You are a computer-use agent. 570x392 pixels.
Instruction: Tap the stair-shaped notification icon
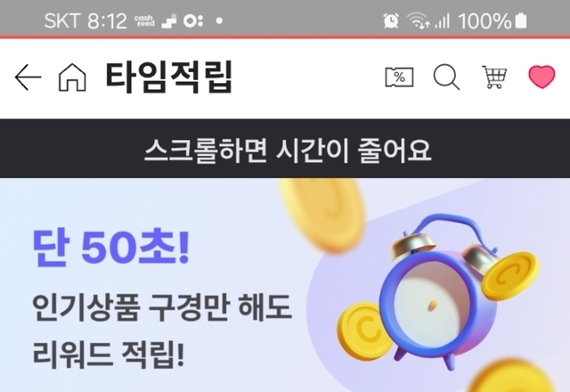coord(168,21)
